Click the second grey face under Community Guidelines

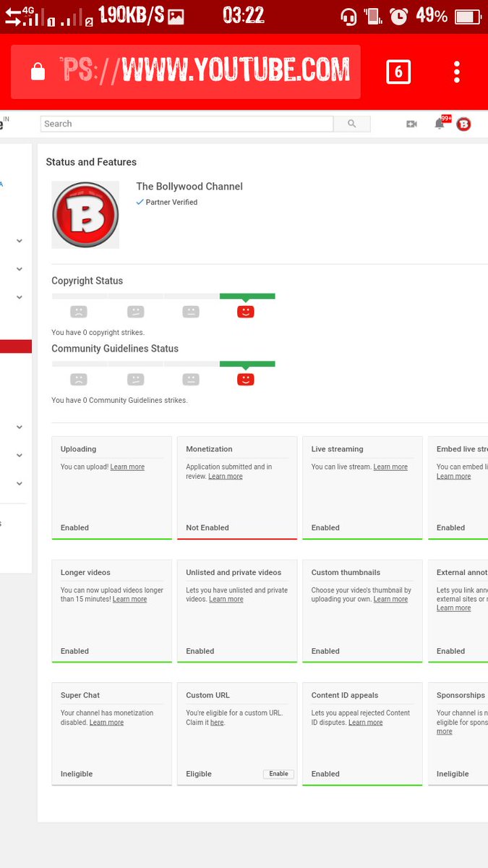pyautogui.click(x=136, y=379)
